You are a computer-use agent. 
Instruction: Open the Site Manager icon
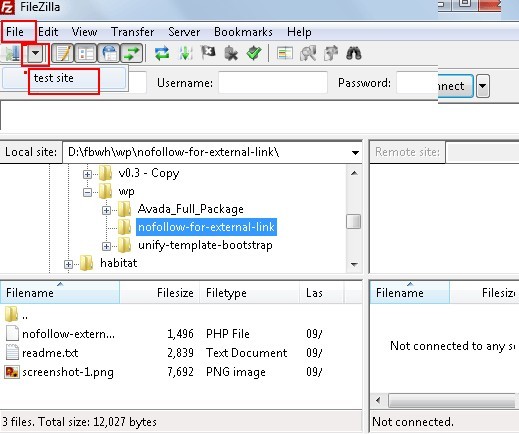click(x=13, y=53)
